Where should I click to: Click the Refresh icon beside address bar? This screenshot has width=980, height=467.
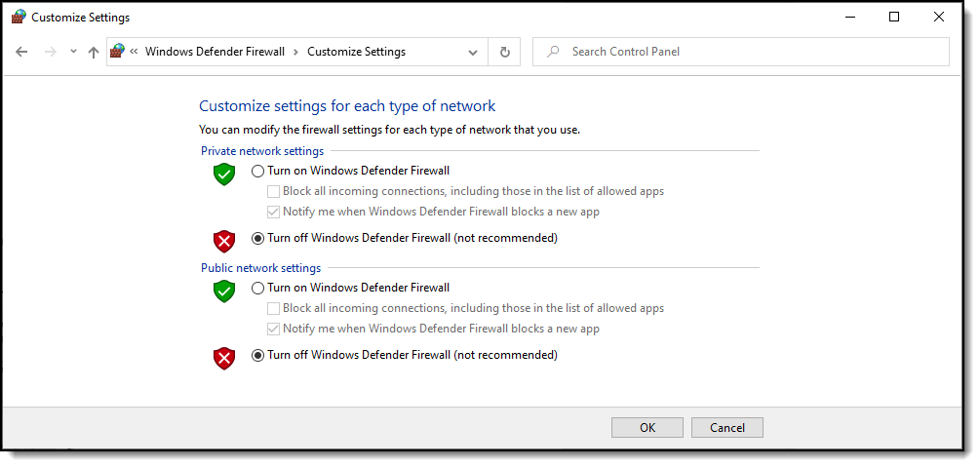505,52
